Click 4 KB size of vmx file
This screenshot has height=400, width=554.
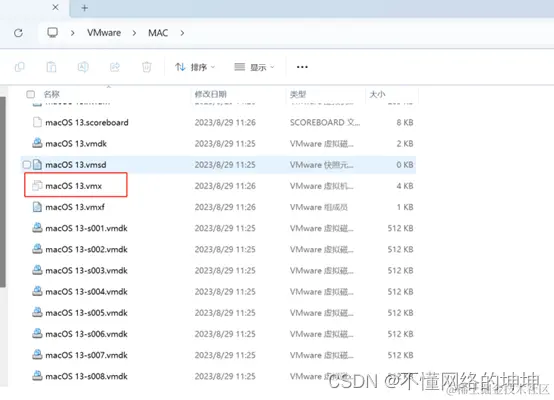click(405, 186)
